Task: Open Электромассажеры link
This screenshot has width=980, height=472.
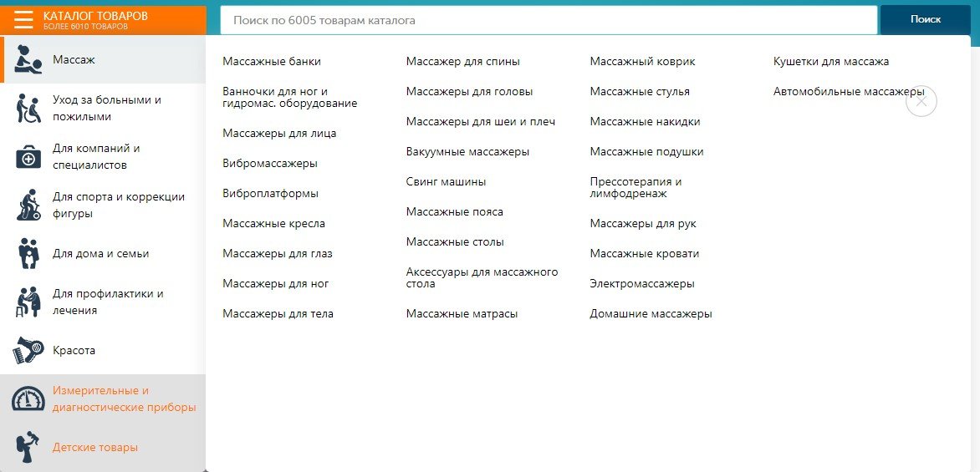Action: (642, 283)
